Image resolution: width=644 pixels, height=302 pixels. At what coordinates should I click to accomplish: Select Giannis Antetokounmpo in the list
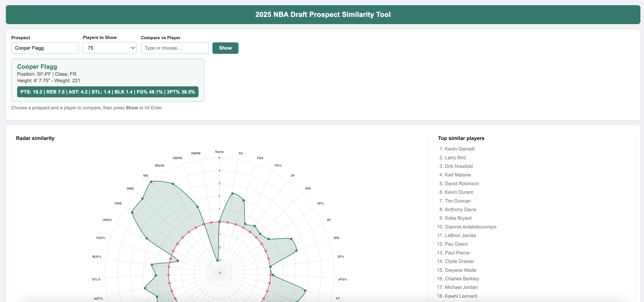[x=471, y=227]
